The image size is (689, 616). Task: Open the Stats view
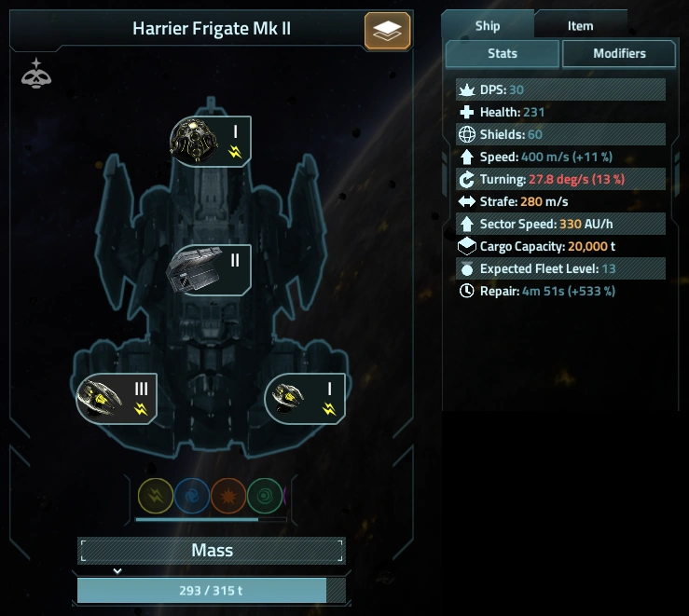(503, 53)
